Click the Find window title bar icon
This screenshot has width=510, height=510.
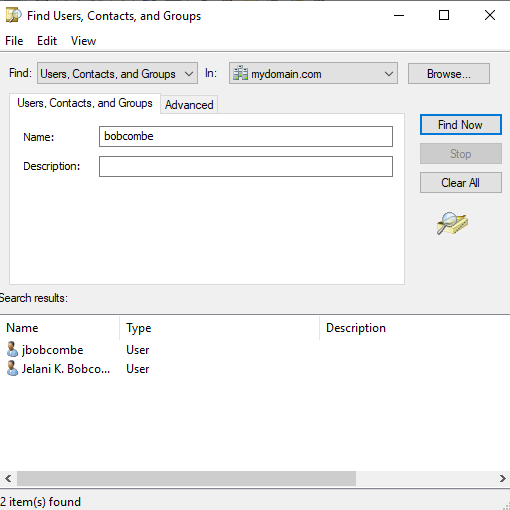pyautogui.click(x=14, y=15)
